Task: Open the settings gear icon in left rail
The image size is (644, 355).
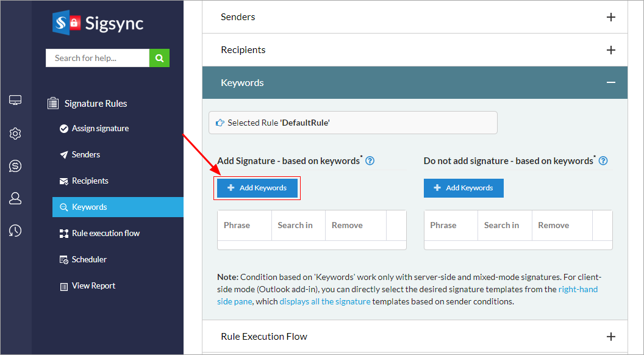Action: coord(15,134)
